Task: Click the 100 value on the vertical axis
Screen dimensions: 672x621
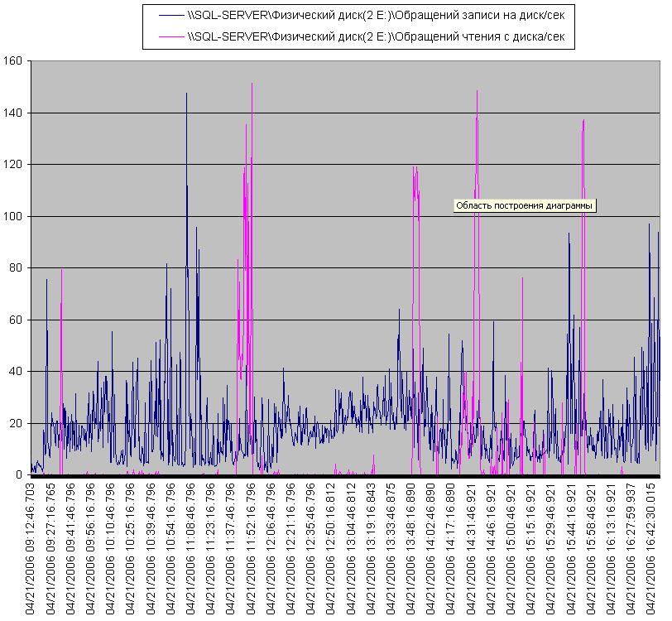Action: tap(13, 216)
